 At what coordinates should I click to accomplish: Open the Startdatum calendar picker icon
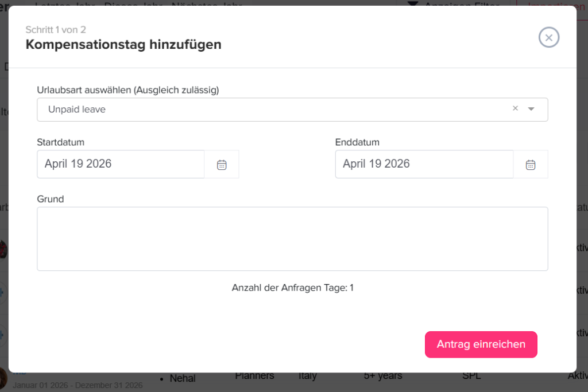pyautogui.click(x=222, y=164)
